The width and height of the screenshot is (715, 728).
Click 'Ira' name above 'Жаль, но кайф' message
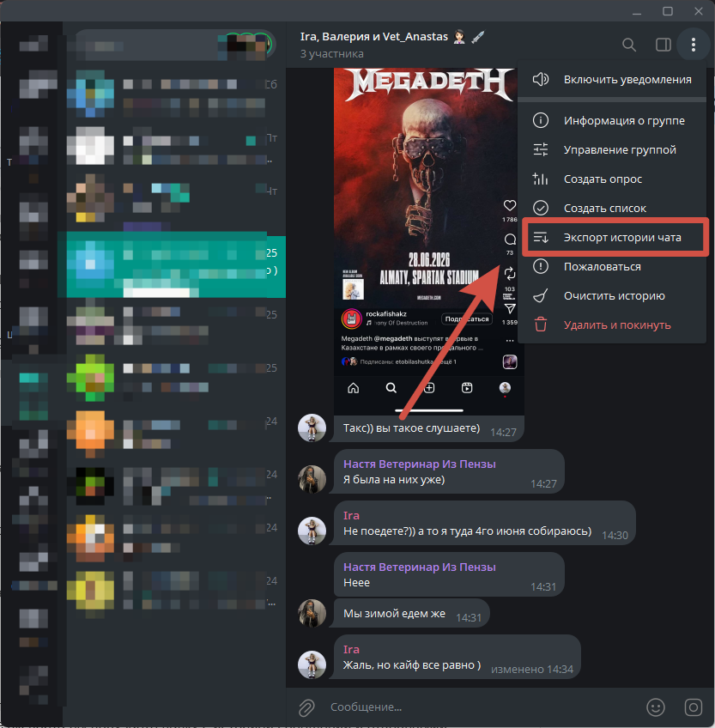pyautogui.click(x=351, y=650)
